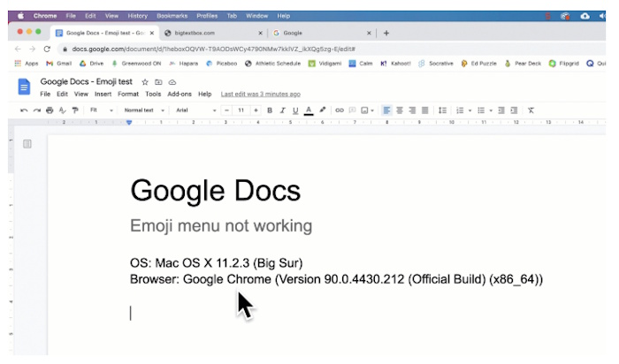Click the Undo icon in the toolbar

pos(24,110)
